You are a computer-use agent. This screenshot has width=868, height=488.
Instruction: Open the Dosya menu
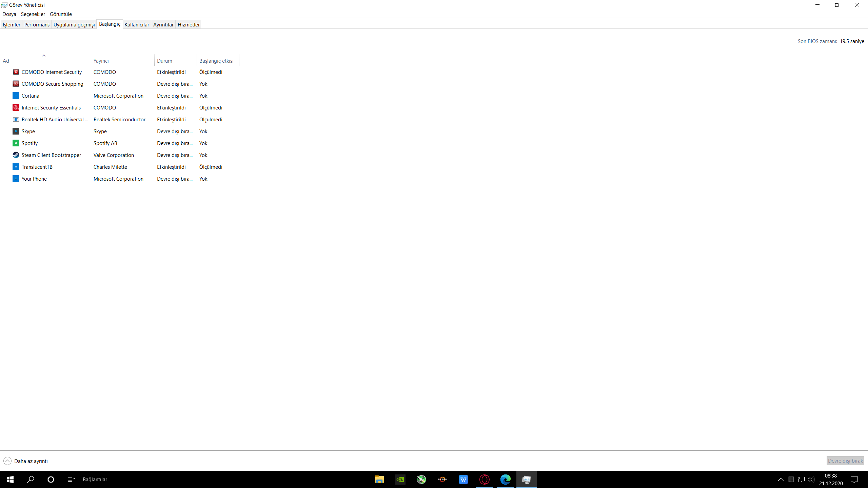[x=9, y=14]
